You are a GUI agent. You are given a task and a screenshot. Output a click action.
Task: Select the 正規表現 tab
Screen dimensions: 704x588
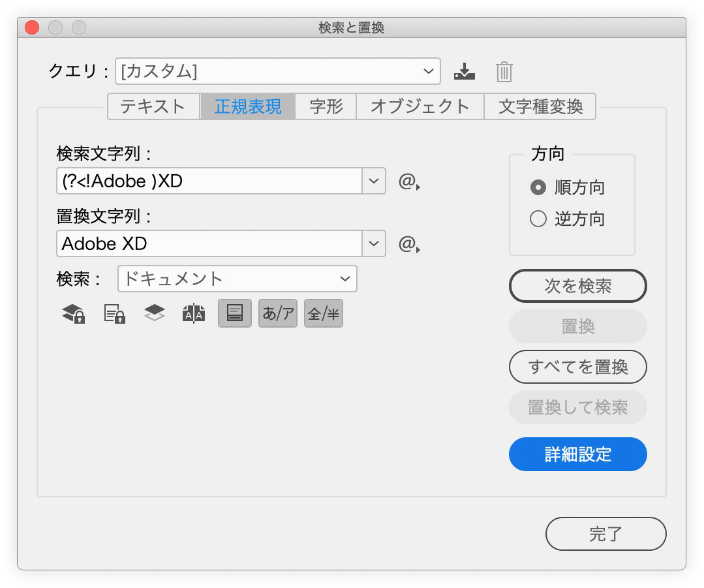(x=248, y=106)
